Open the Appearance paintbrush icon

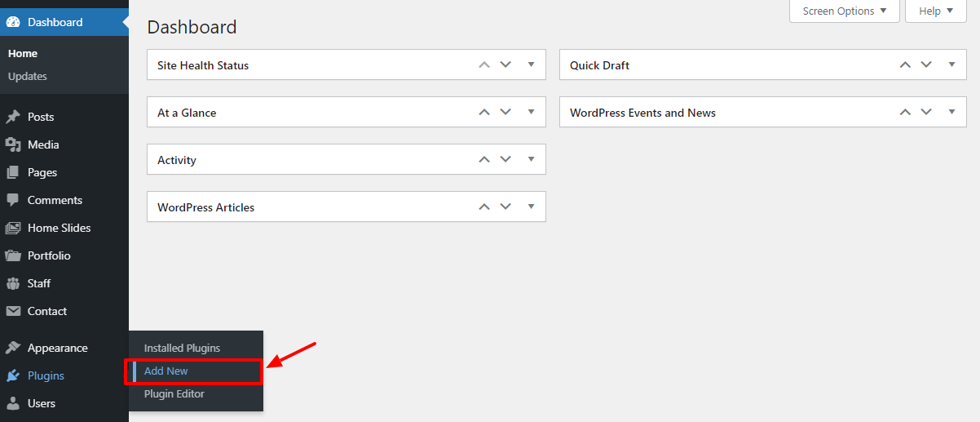pos(13,348)
